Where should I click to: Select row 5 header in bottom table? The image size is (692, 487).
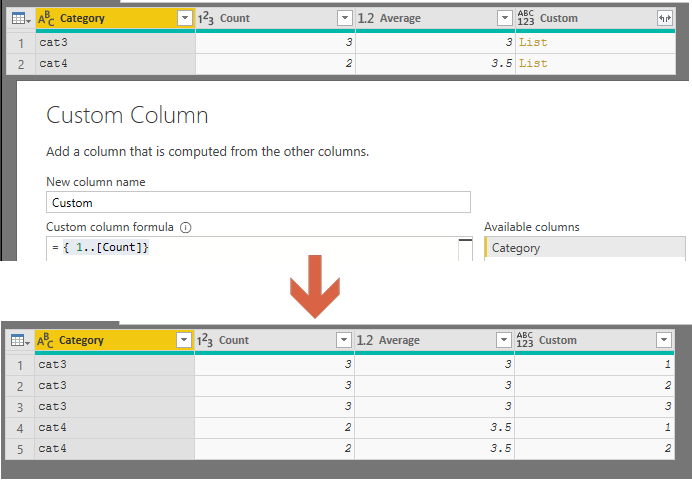point(20,449)
